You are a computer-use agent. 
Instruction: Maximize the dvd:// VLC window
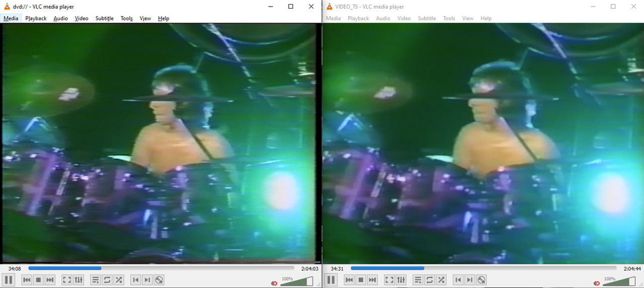tap(291, 7)
